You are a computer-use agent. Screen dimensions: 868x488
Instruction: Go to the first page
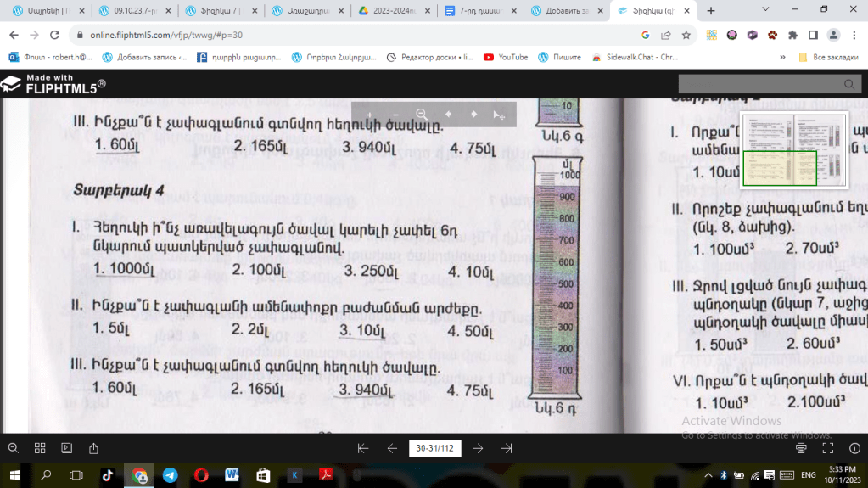point(363,448)
